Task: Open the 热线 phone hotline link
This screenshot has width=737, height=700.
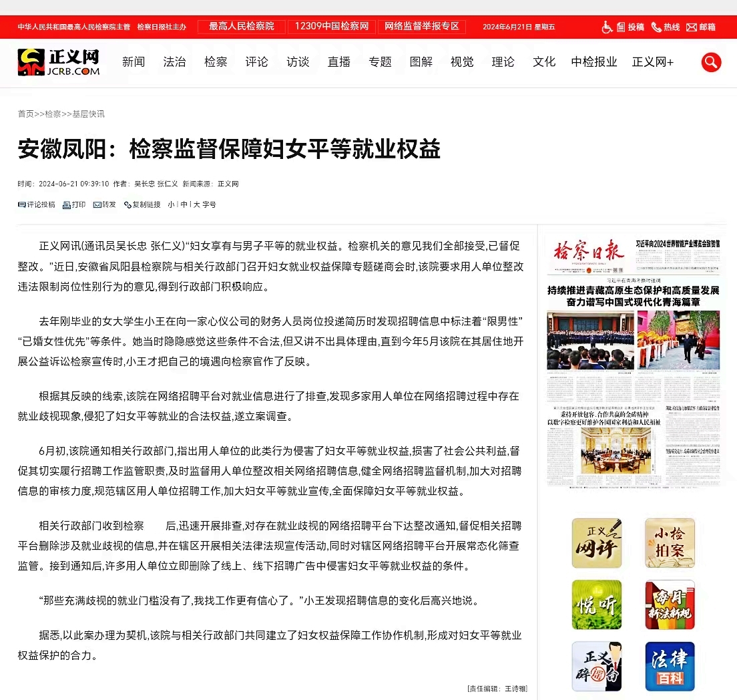Action: tap(666, 27)
